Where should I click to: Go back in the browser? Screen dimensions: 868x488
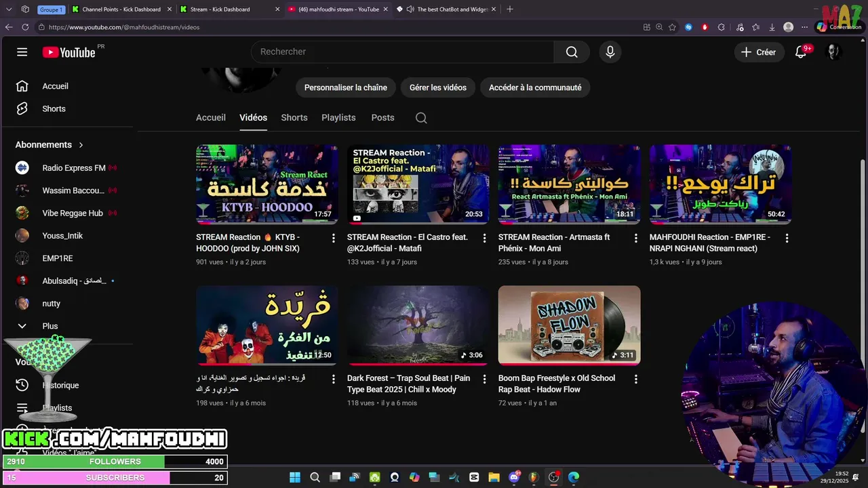pos(9,27)
